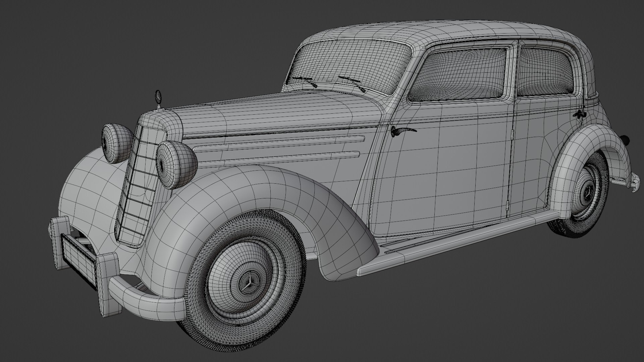Select the rear door handle

coord(580,114)
